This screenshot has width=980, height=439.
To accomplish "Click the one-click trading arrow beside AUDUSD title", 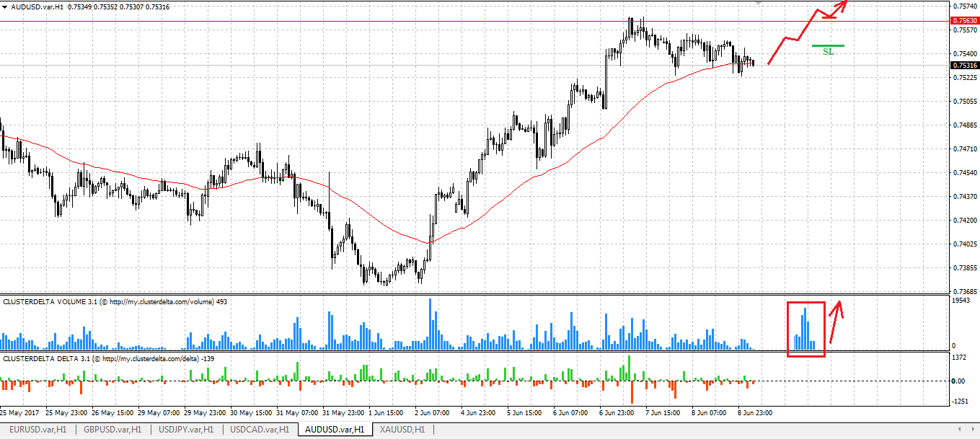I will [6, 6].
